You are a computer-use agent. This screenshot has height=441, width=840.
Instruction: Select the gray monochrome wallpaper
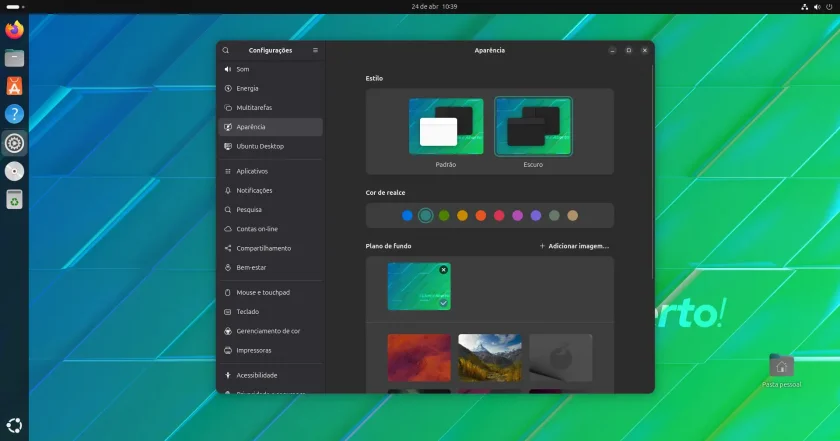pyautogui.click(x=560, y=358)
